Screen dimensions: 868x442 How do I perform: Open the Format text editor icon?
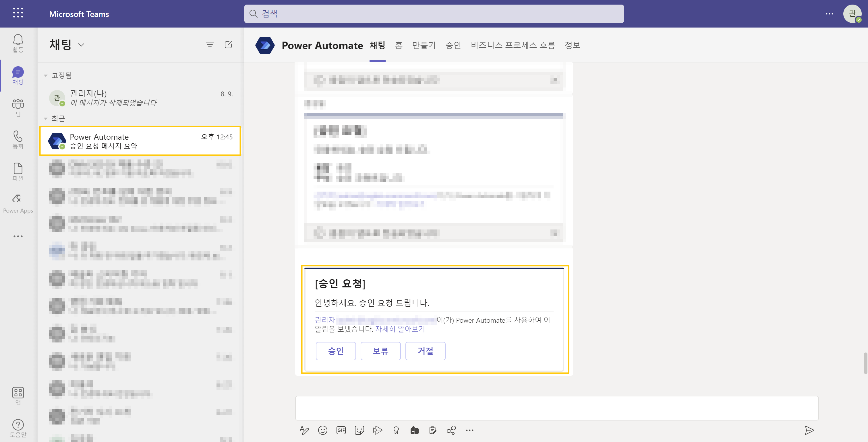tap(304, 430)
